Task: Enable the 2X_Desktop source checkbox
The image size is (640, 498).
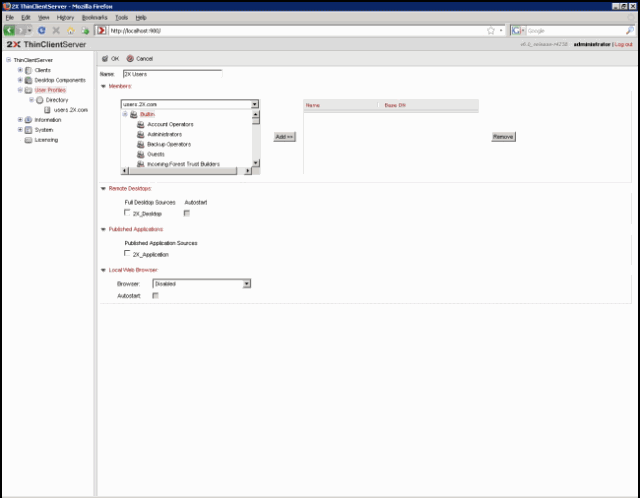Action: pos(127,213)
